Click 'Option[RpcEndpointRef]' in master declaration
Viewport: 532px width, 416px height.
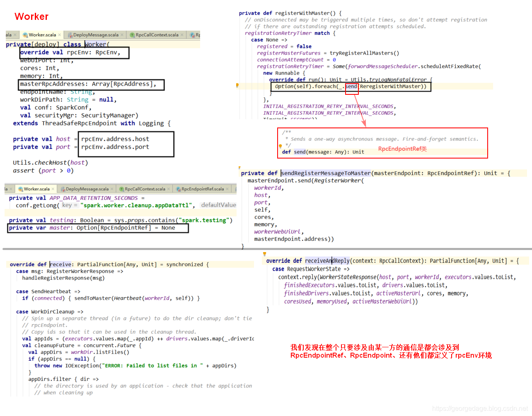pyautogui.click(x=114, y=228)
